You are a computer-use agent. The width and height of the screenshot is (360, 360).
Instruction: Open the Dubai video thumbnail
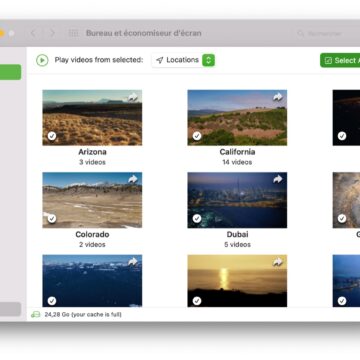(237, 200)
